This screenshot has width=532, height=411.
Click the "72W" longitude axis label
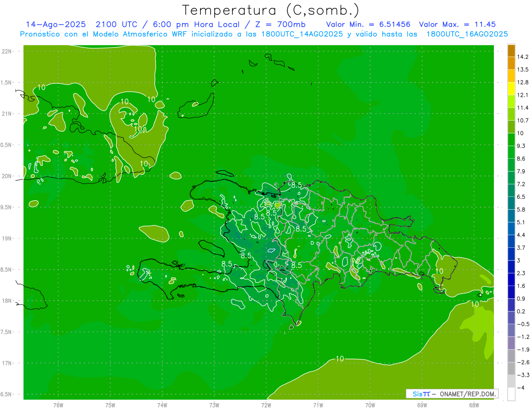[266, 405]
